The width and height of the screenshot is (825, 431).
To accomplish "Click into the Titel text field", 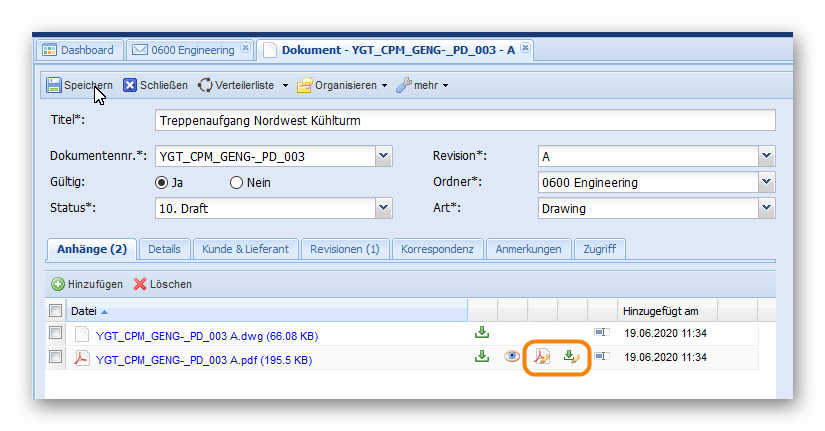I will tap(465, 121).
